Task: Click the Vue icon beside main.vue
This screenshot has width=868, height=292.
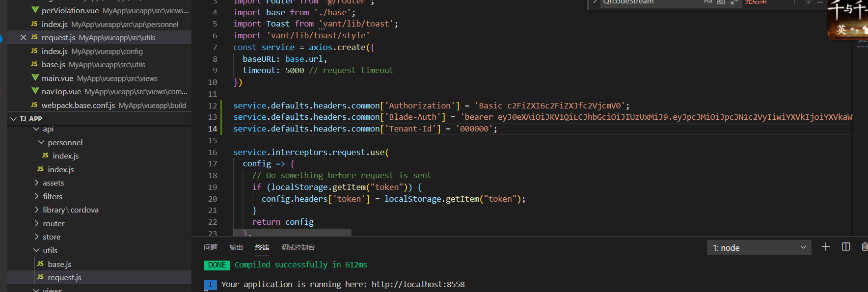Action: click(x=35, y=78)
